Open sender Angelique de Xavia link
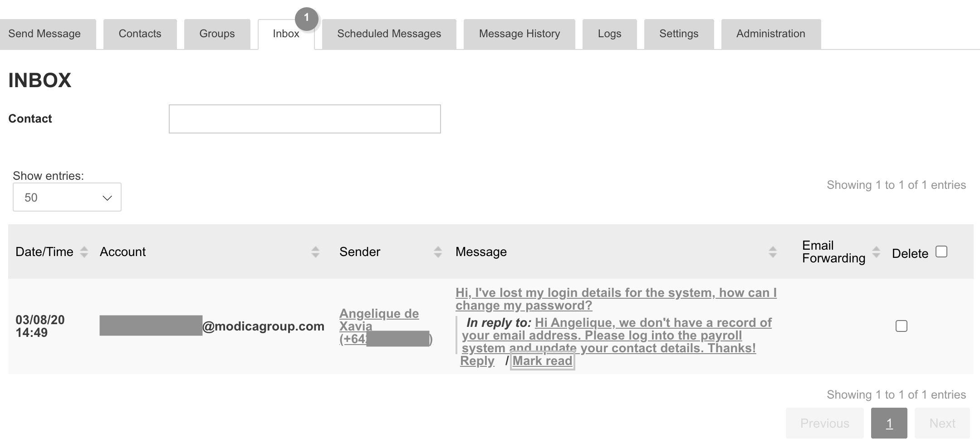 (x=379, y=320)
